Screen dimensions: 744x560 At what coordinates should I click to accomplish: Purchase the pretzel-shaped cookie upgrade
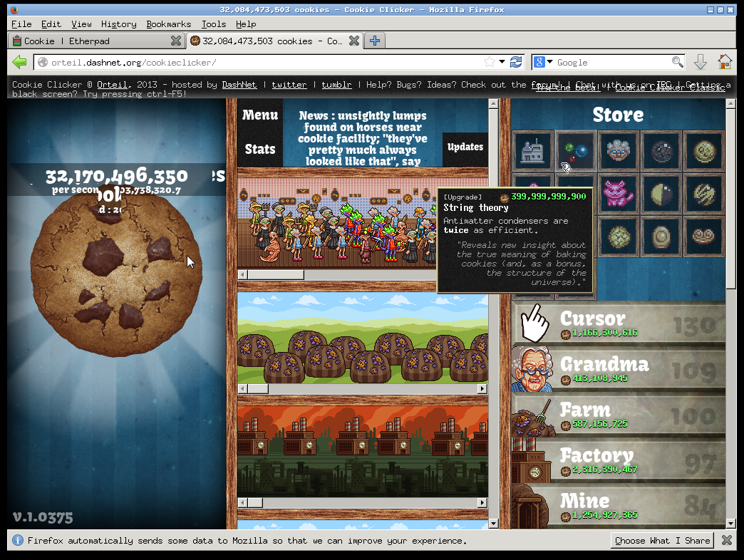pyautogui.click(x=703, y=237)
